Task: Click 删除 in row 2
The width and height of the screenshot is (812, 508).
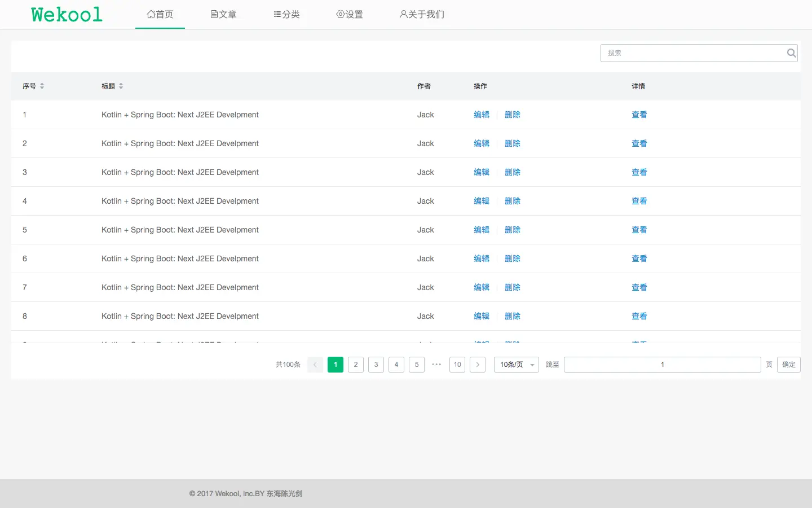Action: tap(513, 143)
